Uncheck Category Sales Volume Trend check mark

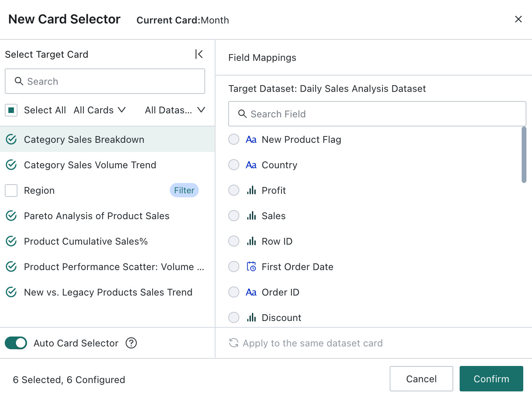tap(12, 165)
